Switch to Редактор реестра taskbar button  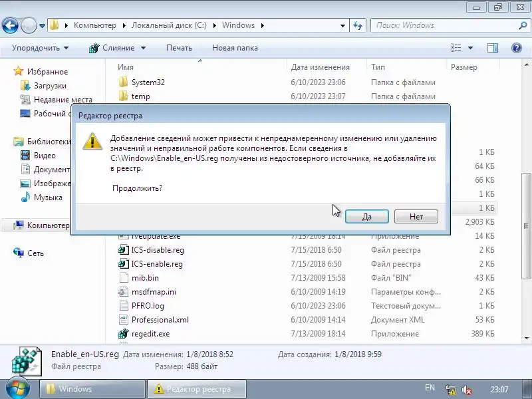point(197,389)
